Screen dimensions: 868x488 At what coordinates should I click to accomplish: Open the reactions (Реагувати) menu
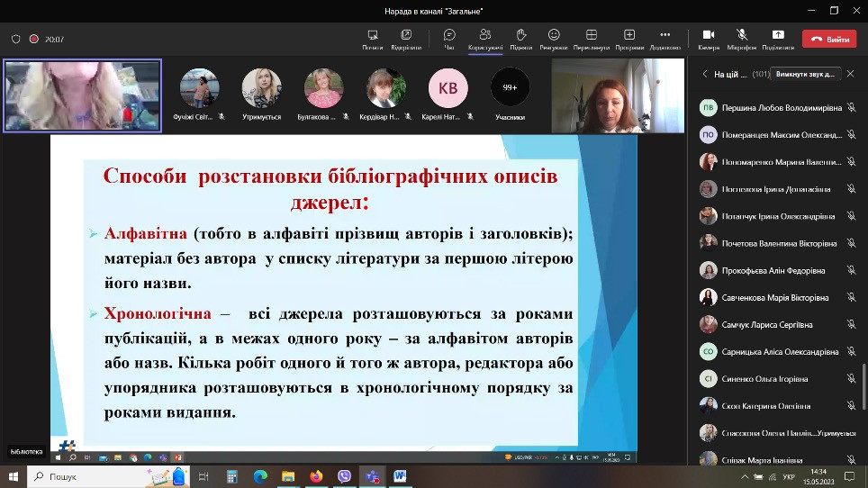pyautogui.click(x=554, y=38)
